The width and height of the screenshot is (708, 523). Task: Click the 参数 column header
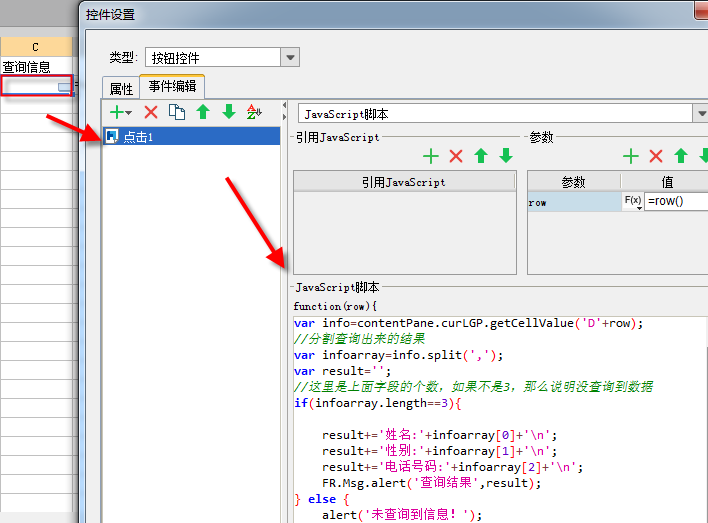(574, 182)
